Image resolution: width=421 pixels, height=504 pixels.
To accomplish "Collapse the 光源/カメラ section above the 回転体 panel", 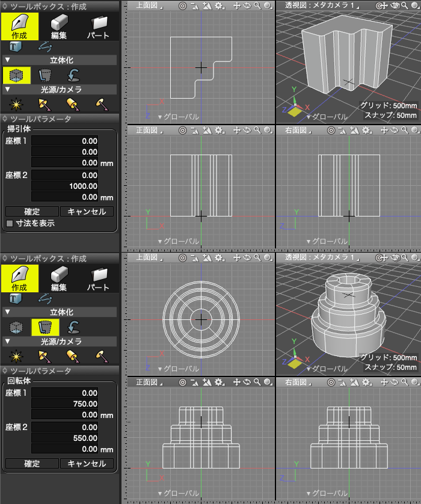I will pos(7,341).
